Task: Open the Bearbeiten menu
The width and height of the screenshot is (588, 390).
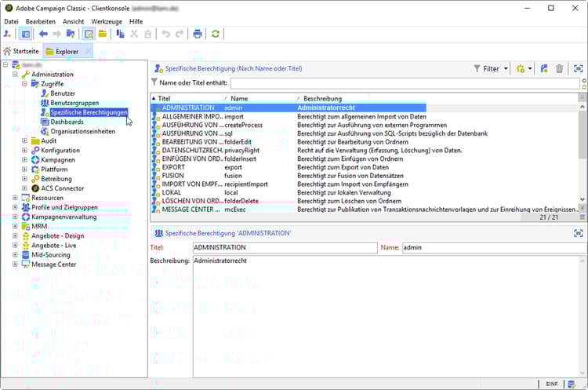Action: point(41,21)
